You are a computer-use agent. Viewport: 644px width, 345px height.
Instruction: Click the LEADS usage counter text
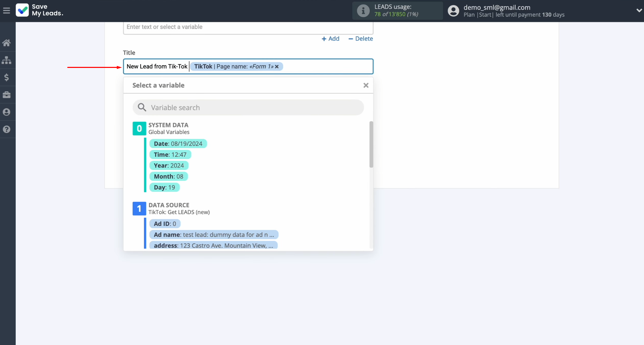[396, 14]
